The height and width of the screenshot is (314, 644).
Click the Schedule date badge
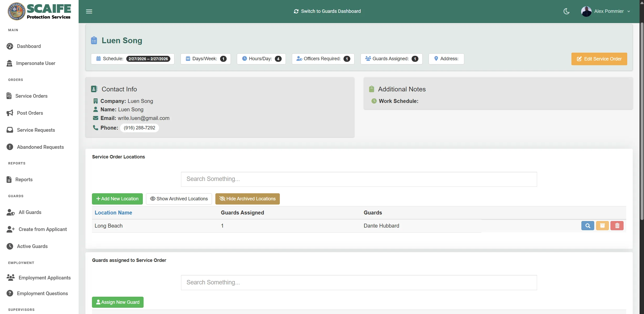(148, 59)
